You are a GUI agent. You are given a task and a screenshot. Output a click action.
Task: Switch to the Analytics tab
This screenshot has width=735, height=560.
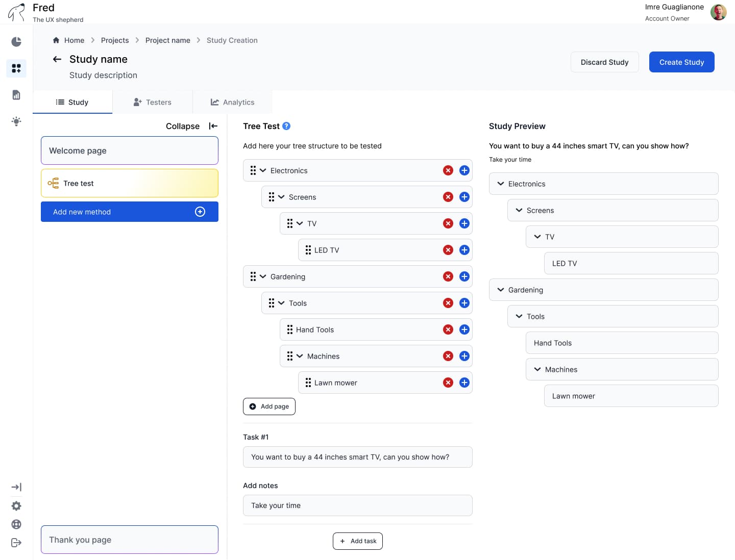pos(233,102)
